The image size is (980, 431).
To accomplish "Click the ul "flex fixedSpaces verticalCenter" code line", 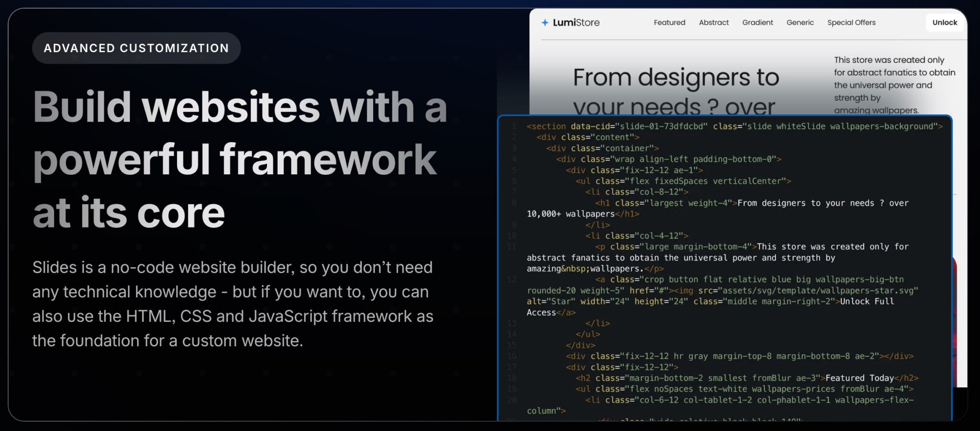I will click(x=683, y=181).
